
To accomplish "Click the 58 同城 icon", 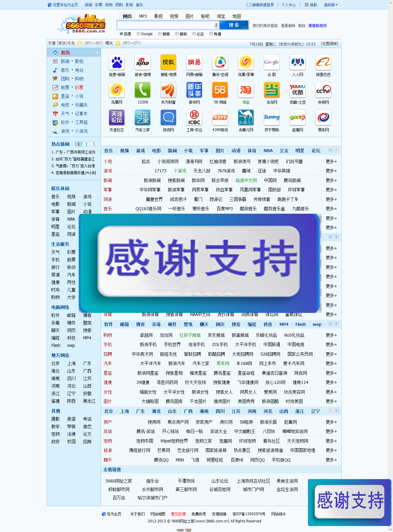I will point(220,90).
